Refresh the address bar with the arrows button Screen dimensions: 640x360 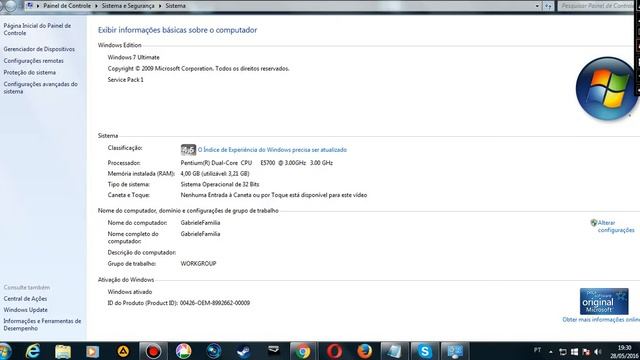[548, 6]
